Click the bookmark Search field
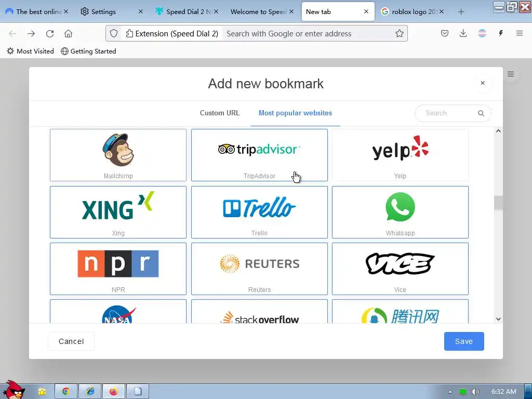This screenshot has height=399, width=532. (453, 113)
